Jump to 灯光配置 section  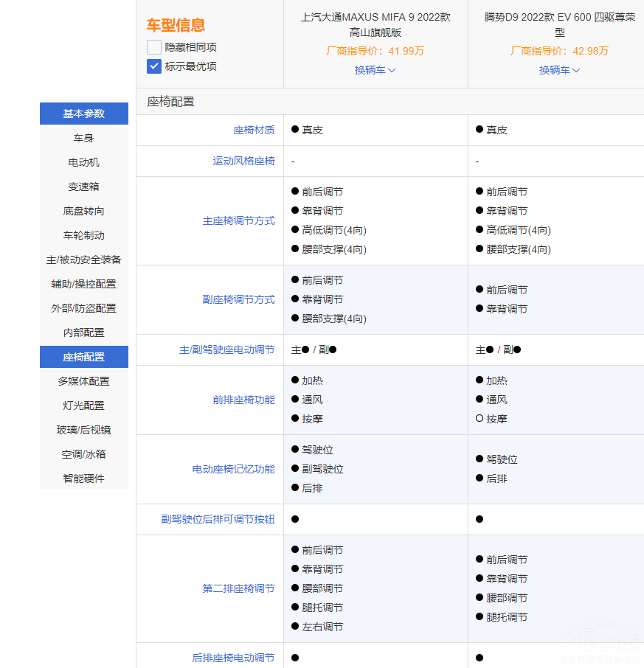tap(84, 406)
